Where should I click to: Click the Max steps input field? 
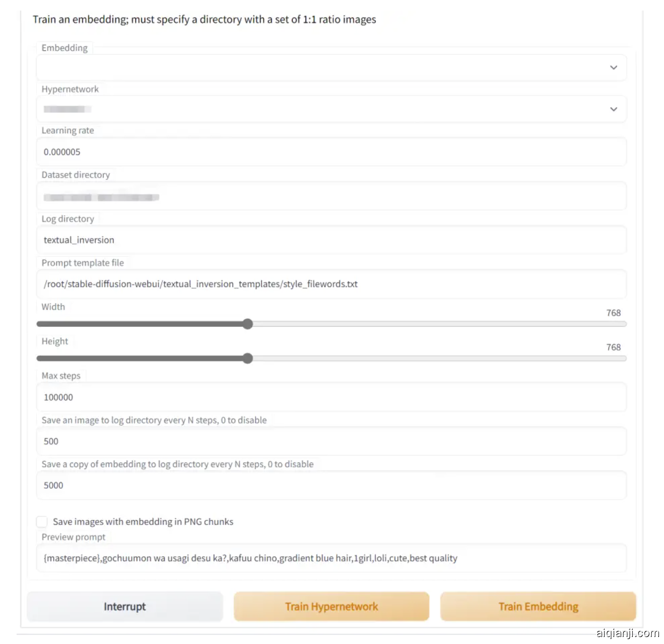tap(331, 397)
